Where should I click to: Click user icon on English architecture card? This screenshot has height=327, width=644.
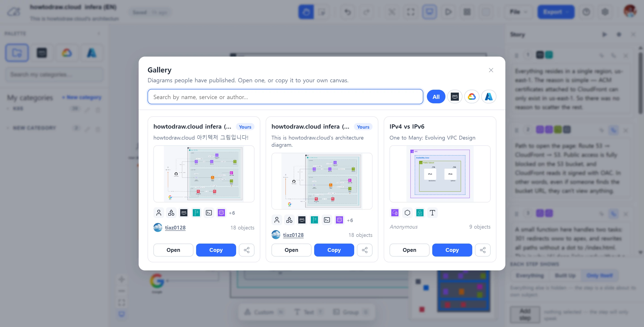point(277,220)
